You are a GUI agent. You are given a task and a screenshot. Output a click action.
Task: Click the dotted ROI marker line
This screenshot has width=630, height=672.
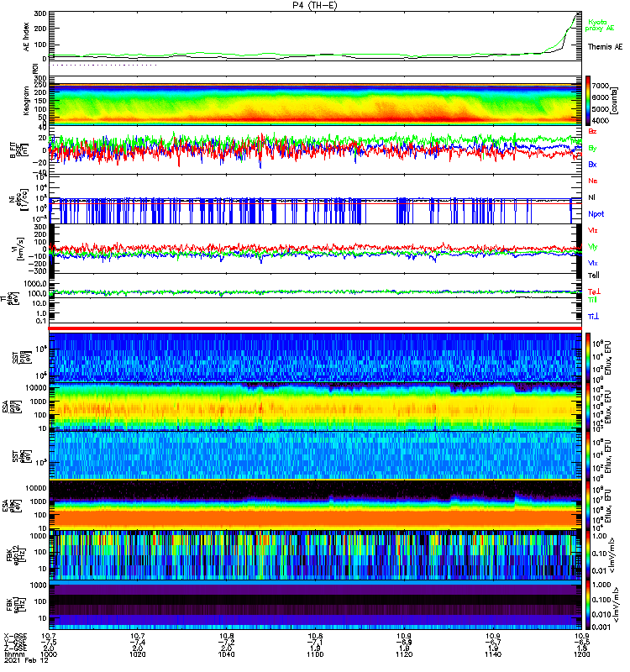click(x=103, y=66)
